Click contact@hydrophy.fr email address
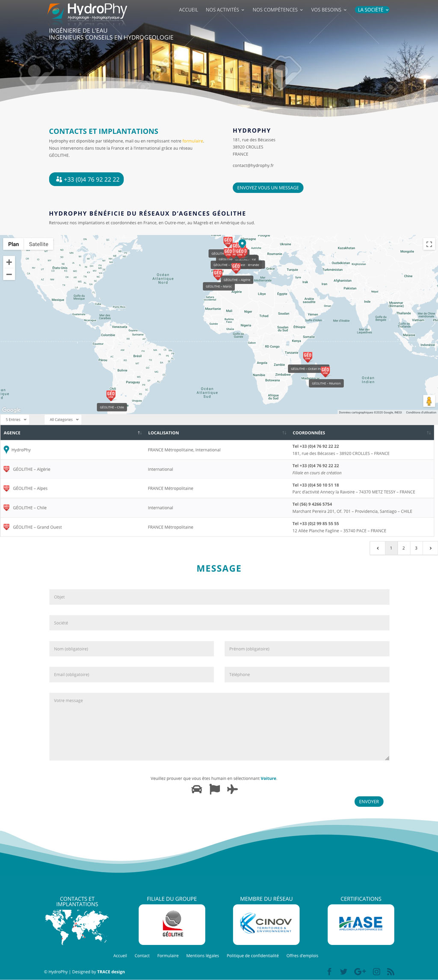Screen dimensions: 438x980 253,165
